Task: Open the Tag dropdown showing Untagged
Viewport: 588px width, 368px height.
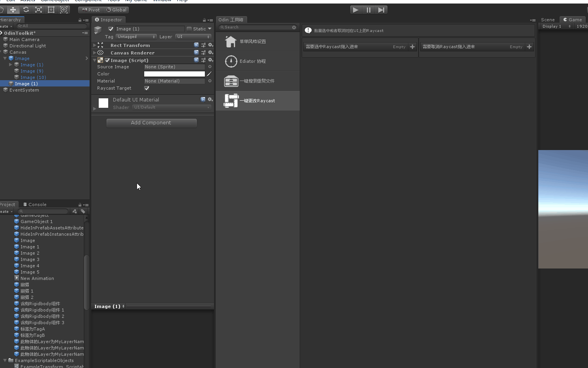Action: [136, 37]
